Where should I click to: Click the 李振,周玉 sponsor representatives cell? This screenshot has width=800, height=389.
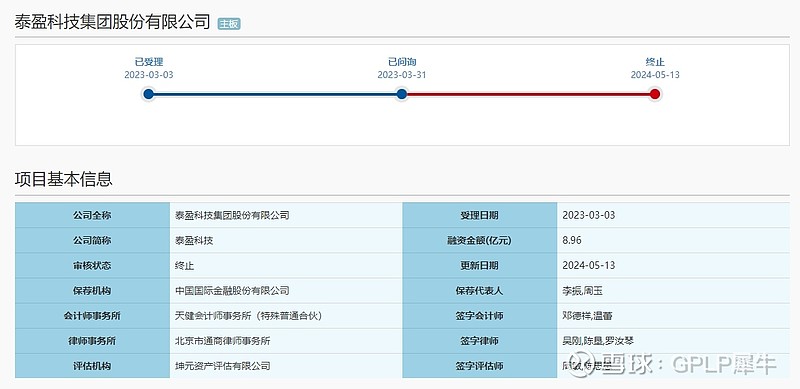tap(673, 290)
